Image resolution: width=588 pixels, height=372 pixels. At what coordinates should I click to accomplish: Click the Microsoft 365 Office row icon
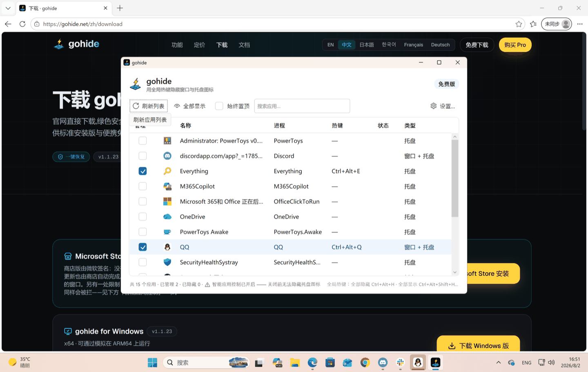(x=167, y=202)
